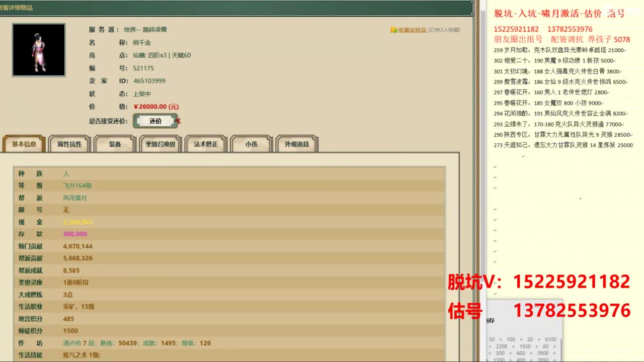
Task: Go to the 坐骑召唤兽 tab
Action: pos(160,144)
